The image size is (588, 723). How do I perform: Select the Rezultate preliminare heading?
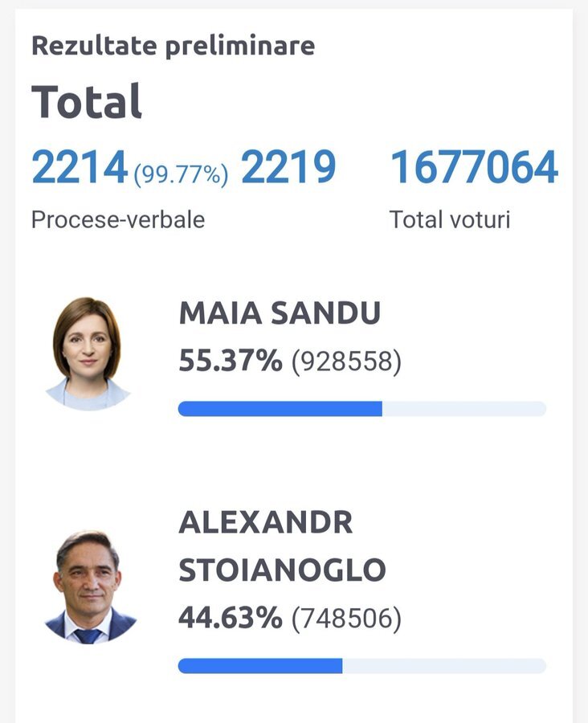coord(173,46)
